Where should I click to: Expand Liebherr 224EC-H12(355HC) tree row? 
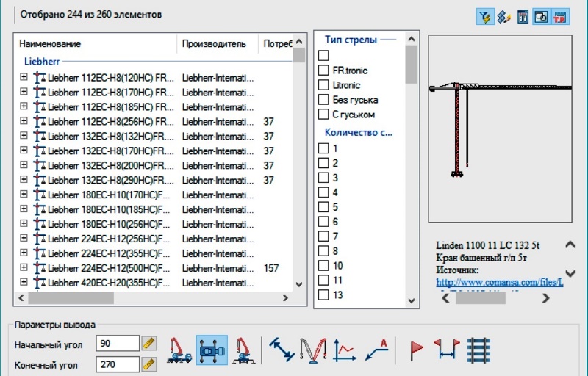click(x=24, y=253)
